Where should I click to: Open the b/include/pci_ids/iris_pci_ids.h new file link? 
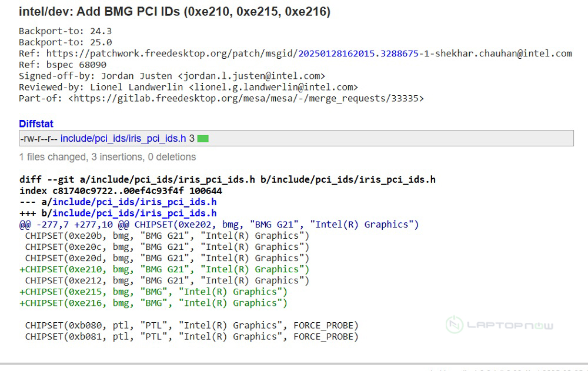(134, 213)
